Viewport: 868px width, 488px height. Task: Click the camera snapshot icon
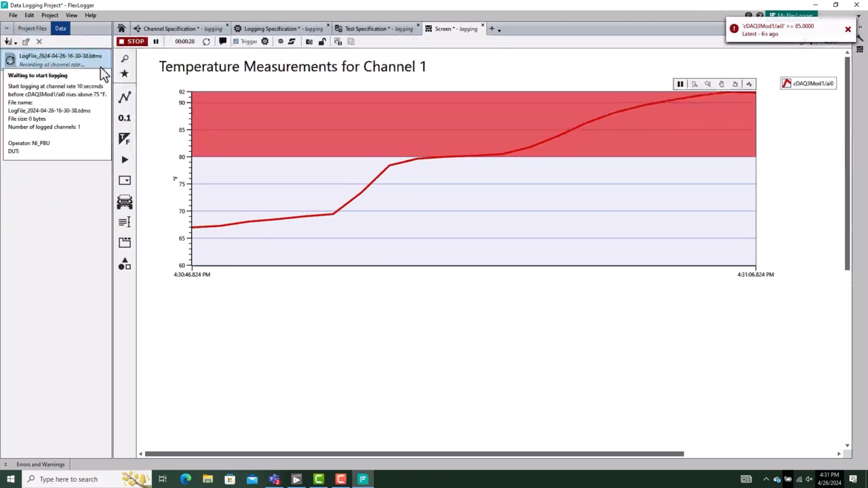click(309, 41)
